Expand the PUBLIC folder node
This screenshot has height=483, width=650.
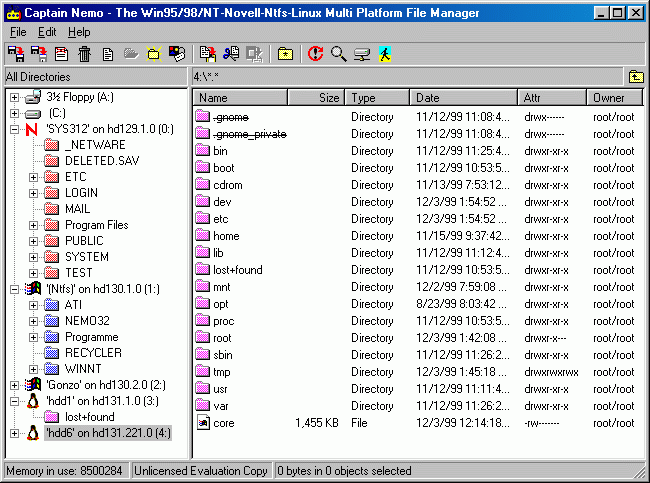pos(33,241)
